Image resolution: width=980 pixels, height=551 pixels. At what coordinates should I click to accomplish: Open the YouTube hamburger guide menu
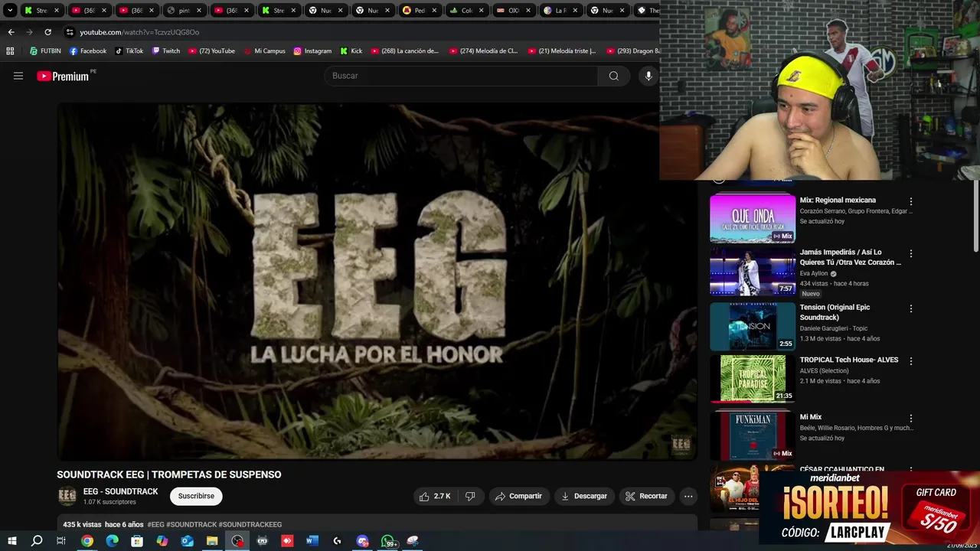(18, 76)
